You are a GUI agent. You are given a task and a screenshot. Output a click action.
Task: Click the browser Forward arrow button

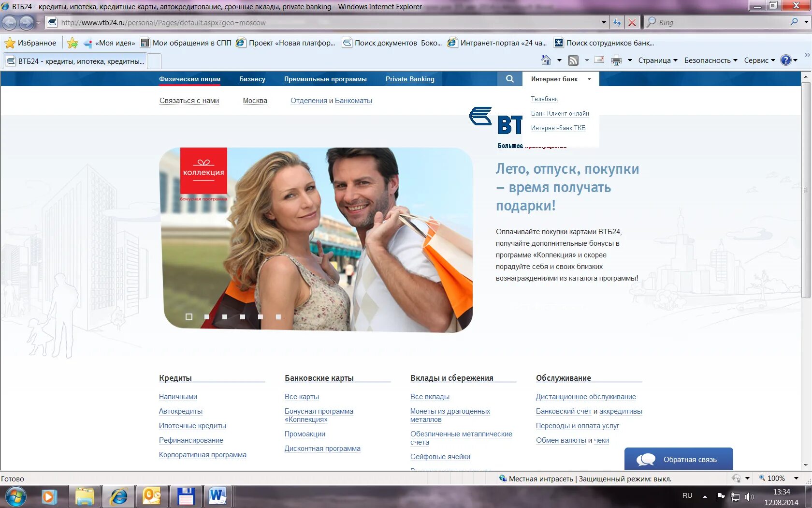point(26,22)
